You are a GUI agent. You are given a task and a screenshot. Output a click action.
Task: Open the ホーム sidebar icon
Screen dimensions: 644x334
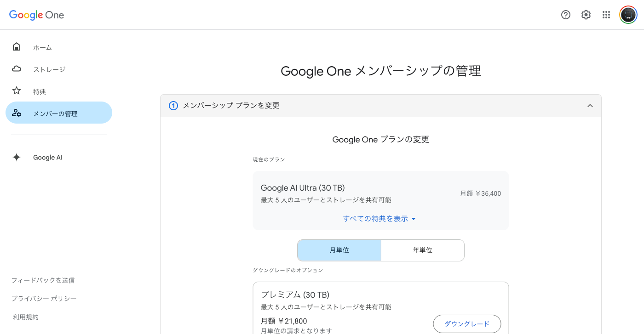click(17, 46)
